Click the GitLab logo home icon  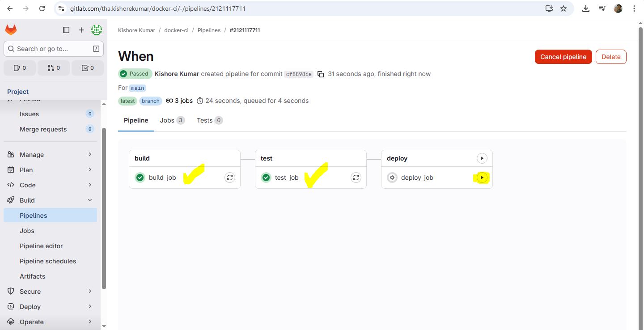point(11,30)
